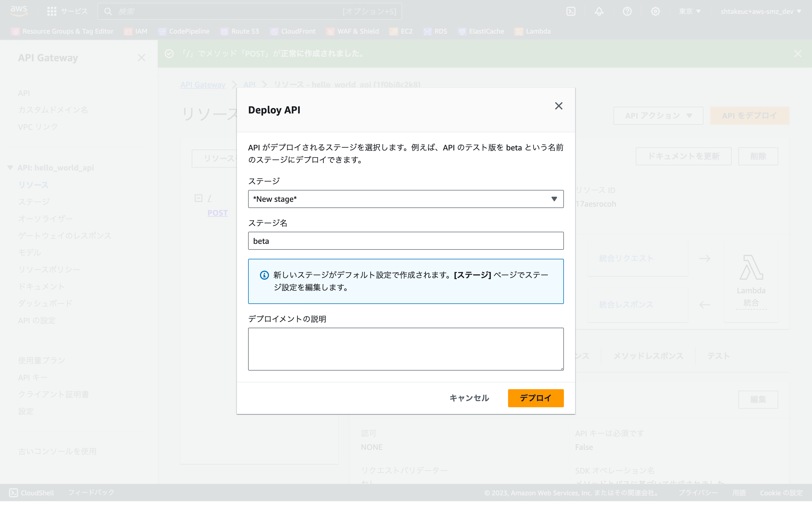Open the Lambda favorite shortcut
812x508 pixels.
click(x=533, y=31)
